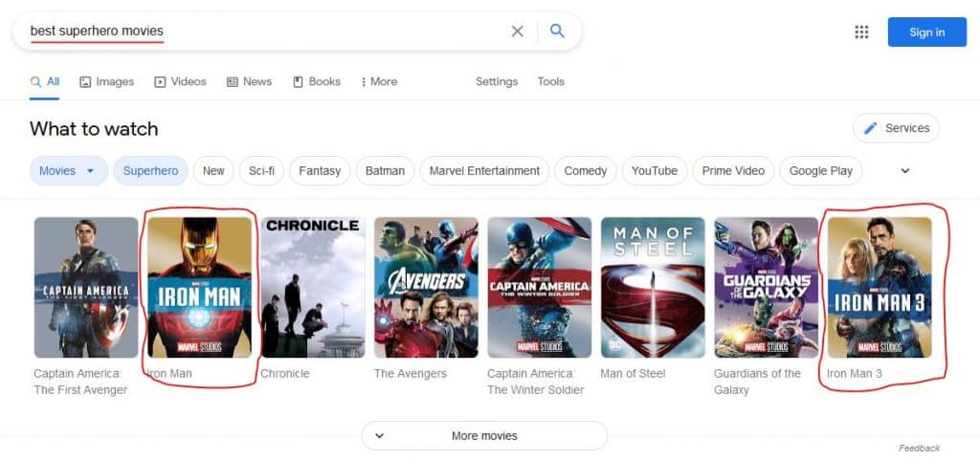Image resolution: width=980 pixels, height=462 pixels.
Task: Open the Tools link
Action: (550, 81)
